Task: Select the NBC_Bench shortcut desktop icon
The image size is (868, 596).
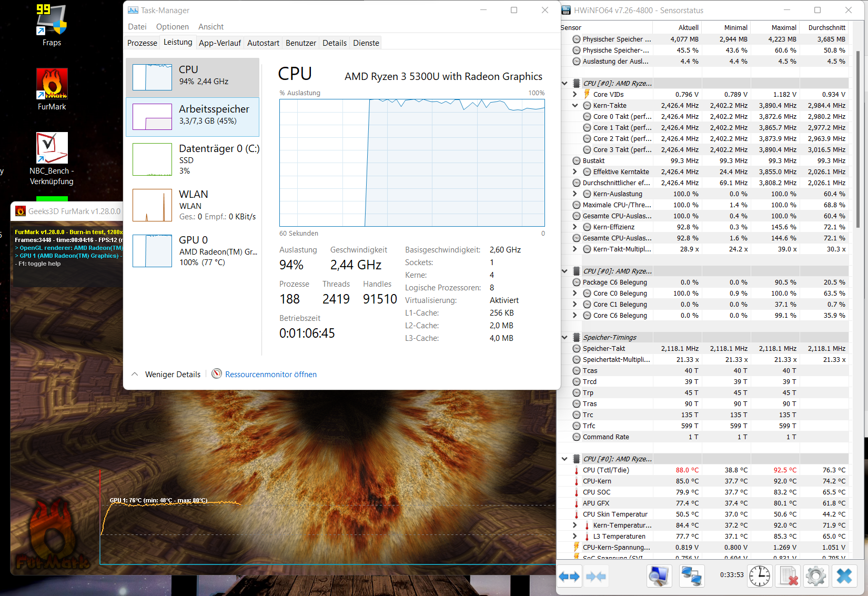Action: click(52, 159)
